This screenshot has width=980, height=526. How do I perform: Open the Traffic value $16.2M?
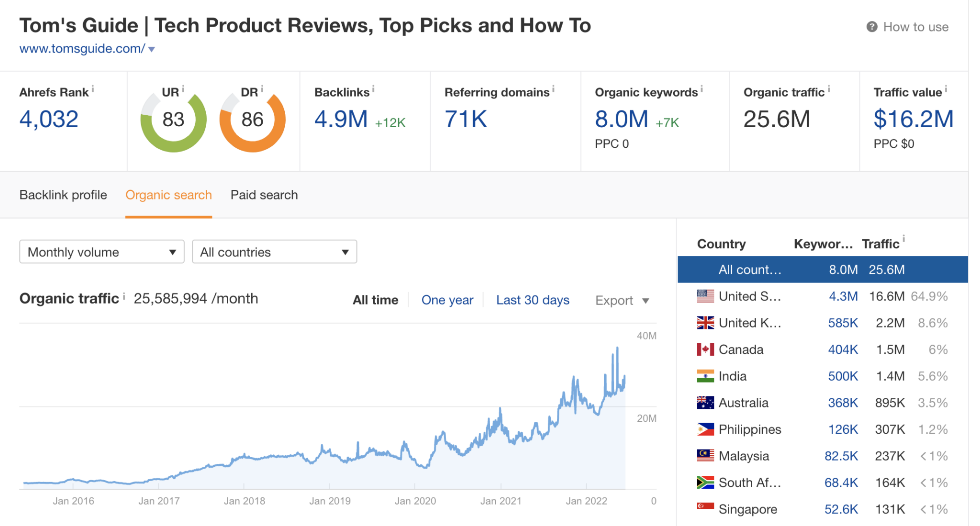pos(913,119)
